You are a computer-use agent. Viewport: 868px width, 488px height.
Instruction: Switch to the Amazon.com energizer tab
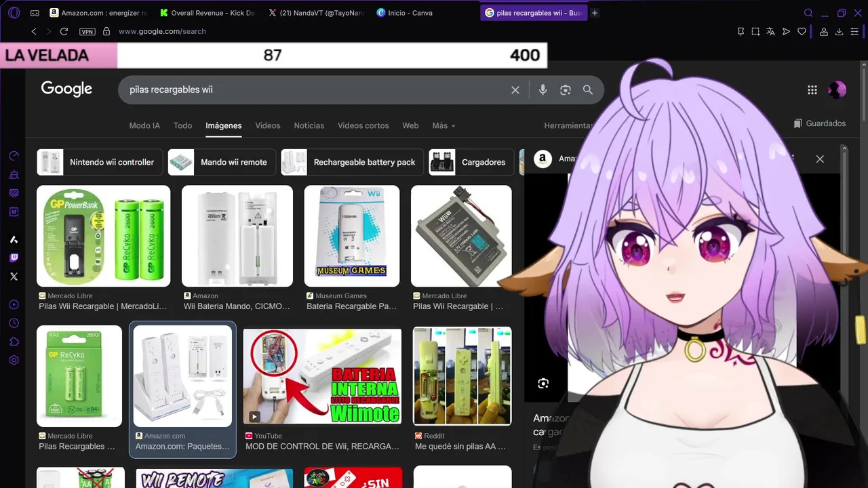(98, 13)
